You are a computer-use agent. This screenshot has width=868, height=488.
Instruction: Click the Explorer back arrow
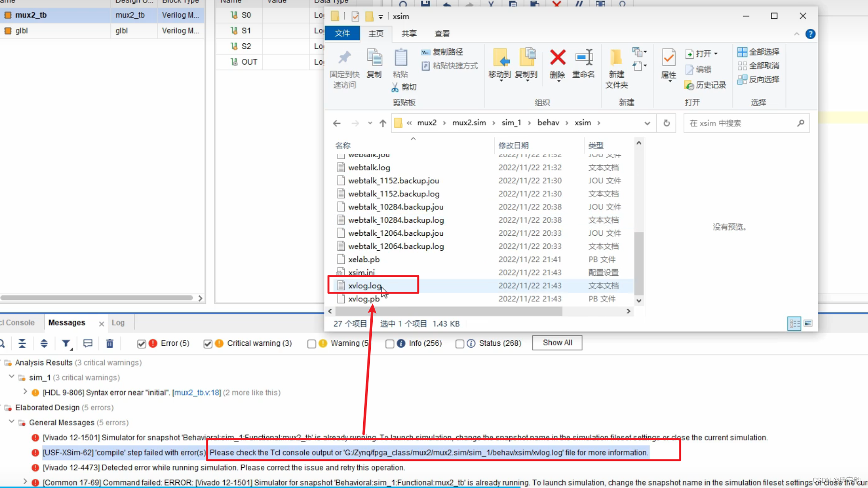[x=337, y=123]
